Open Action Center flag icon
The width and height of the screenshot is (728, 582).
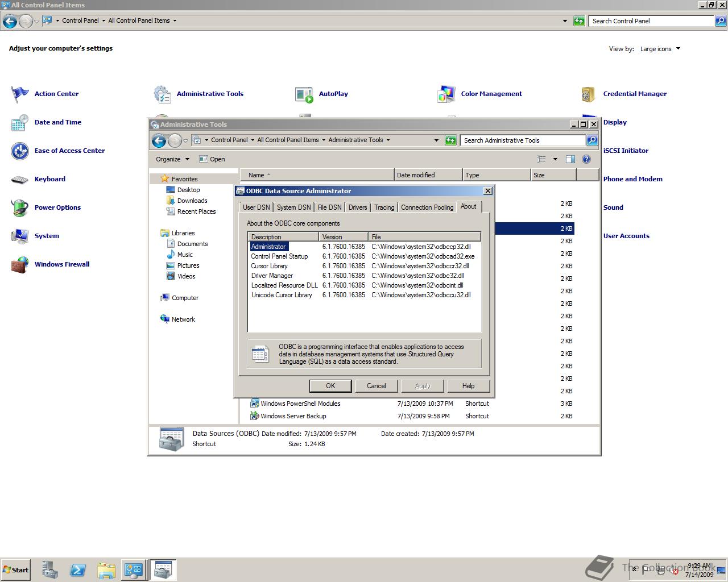pos(20,94)
